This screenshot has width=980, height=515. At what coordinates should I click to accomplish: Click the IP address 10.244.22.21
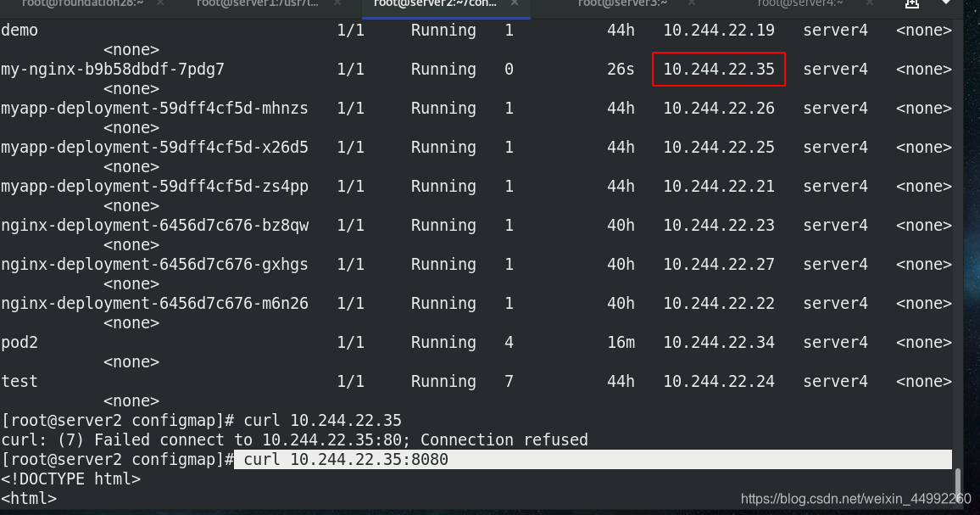(x=719, y=186)
